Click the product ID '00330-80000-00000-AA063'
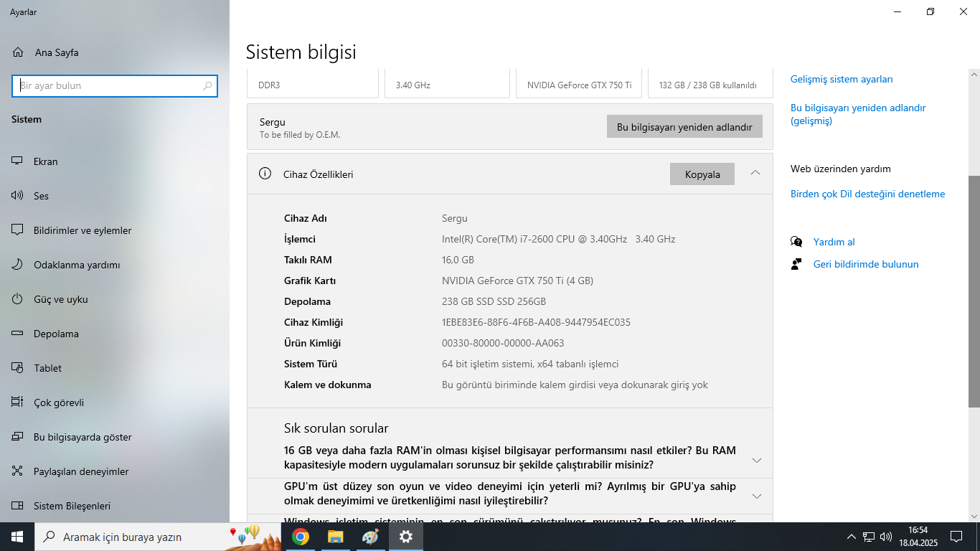The width and height of the screenshot is (980, 551). pos(503,343)
